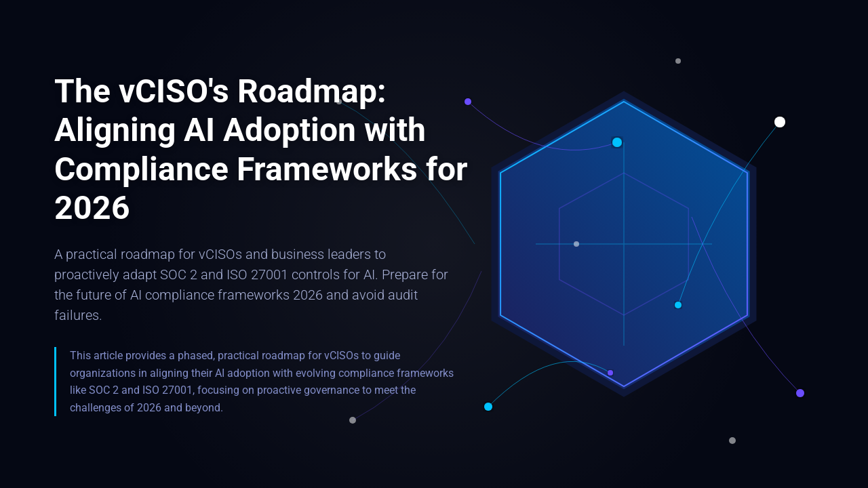Click the violet node near the bottom right corner
Viewport: 868px width, 488px height.
click(x=800, y=392)
